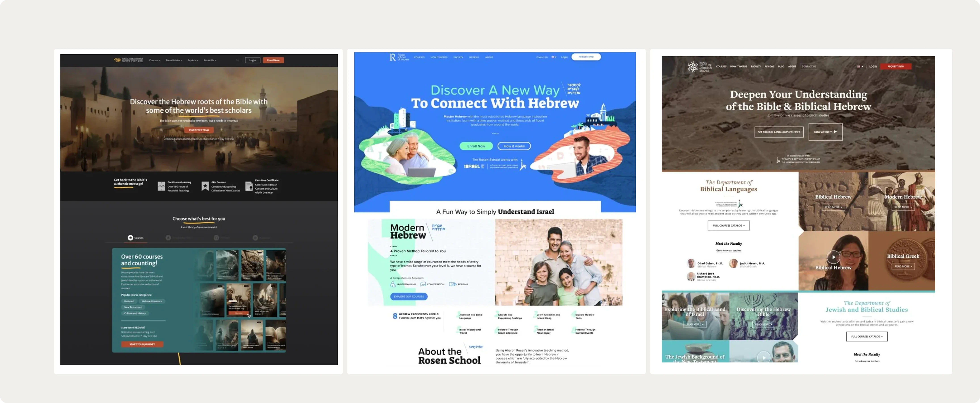Screen dimensions: 980x403
Task: Expand the Explore menu
Action: [x=193, y=60]
